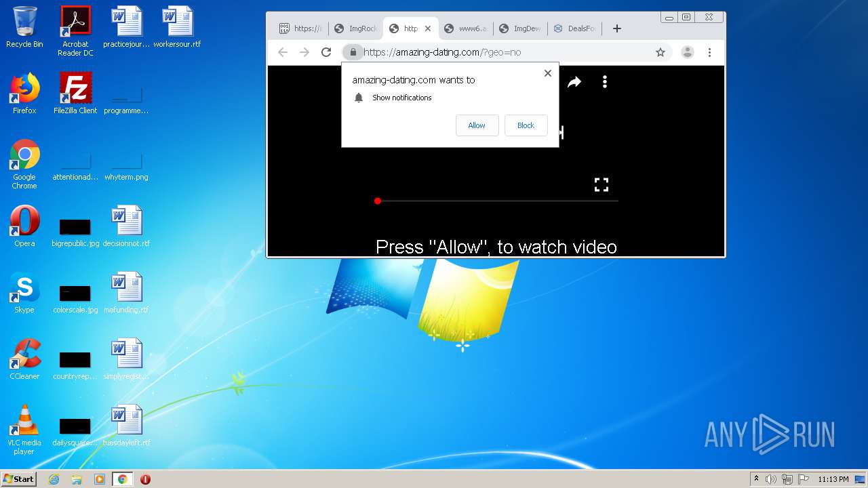Viewport: 868px width, 488px height.
Task: Launch Acrobat Reader DC from desktop
Action: (75, 30)
